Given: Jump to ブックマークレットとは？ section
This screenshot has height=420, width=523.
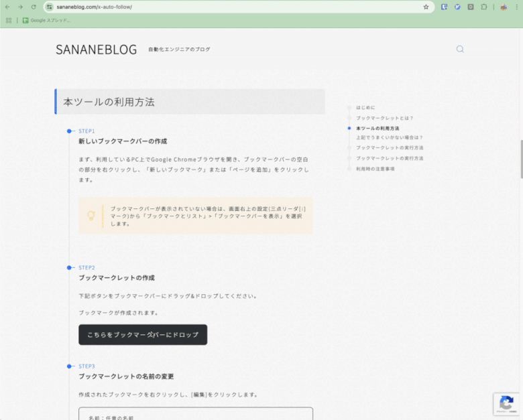Looking at the screenshot, I should click(x=385, y=118).
